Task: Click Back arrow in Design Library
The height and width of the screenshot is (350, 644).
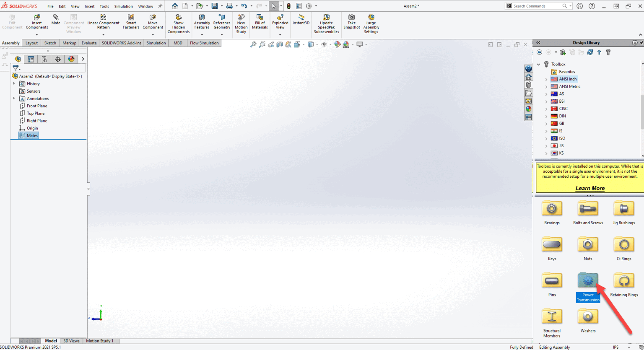Action: point(540,52)
